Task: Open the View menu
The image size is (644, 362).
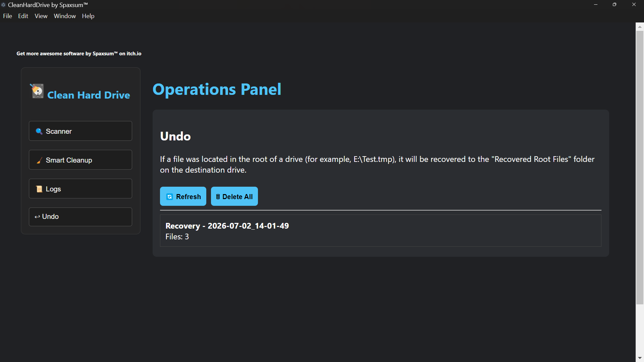Action: [41, 16]
